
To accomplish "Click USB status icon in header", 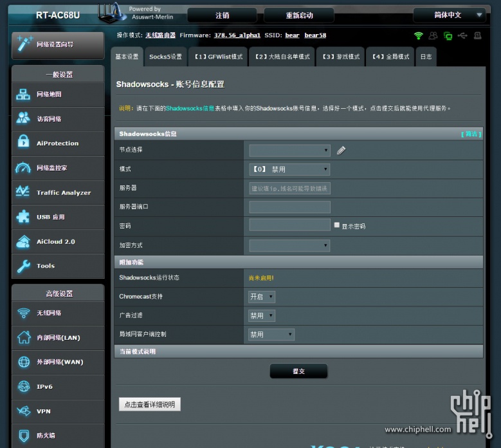I will tap(462, 35).
